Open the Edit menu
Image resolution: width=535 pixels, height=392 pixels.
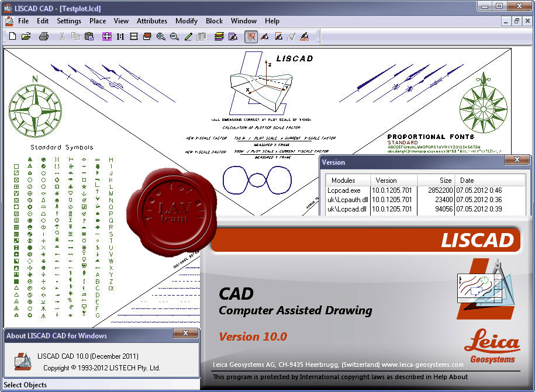(x=43, y=21)
